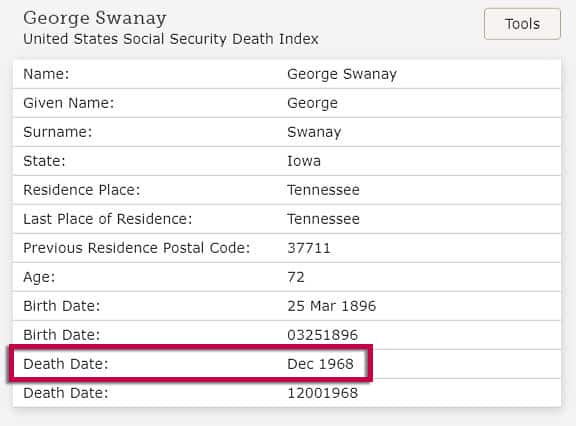Select the State value Iowa
The width and height of the screenshot is (576, 426).
coord(304,161)
